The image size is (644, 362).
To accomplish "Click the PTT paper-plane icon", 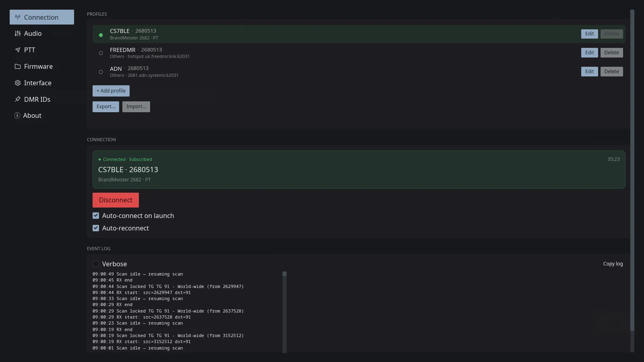I will pos(18,50).
